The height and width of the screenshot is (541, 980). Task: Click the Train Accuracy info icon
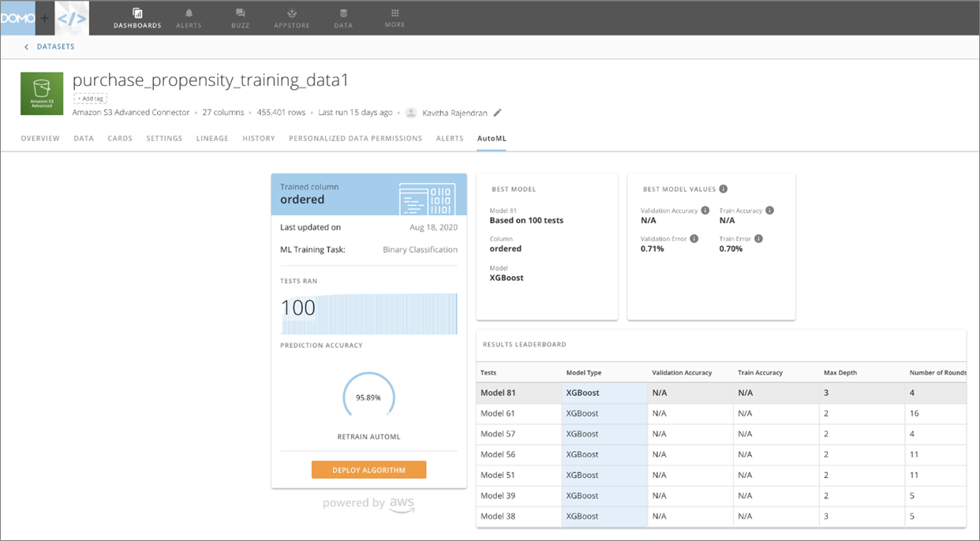click(x=769, y=211)
